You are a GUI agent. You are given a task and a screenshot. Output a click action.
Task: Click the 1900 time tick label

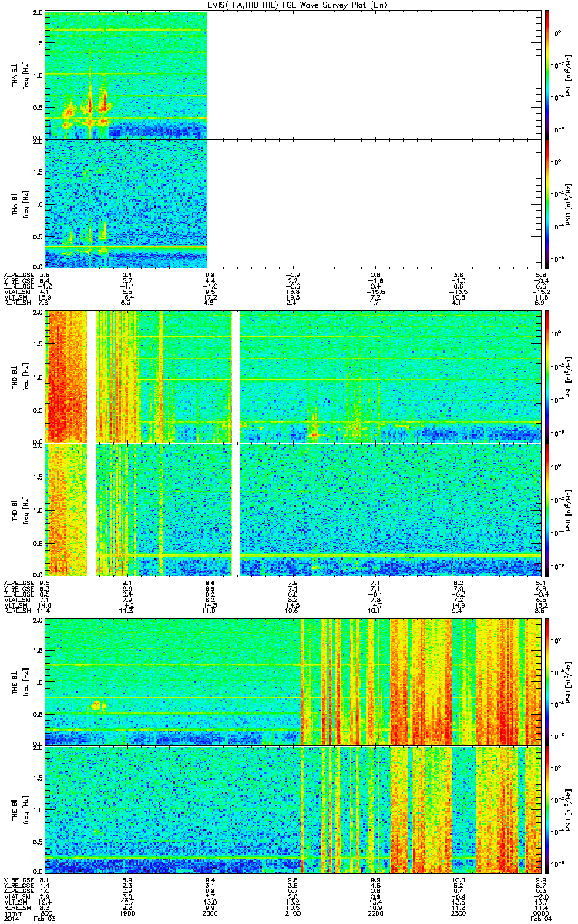tap(128, 912)
